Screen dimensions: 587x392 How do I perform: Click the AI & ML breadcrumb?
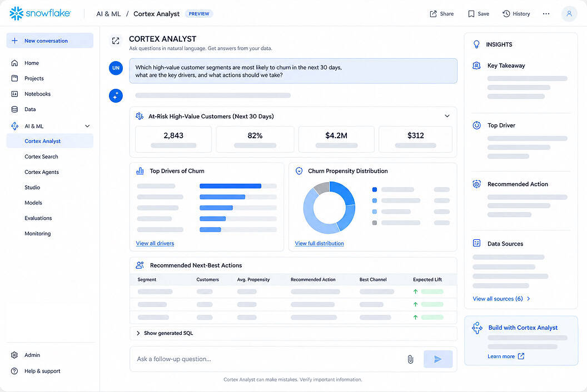click(x=108, y=14)
